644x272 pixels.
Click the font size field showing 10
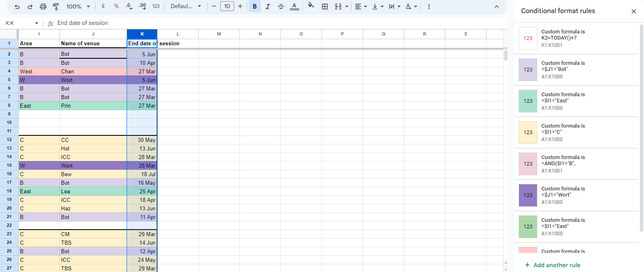pos(227,6)
